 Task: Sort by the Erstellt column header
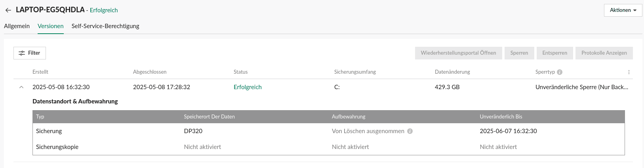[40, 72]
